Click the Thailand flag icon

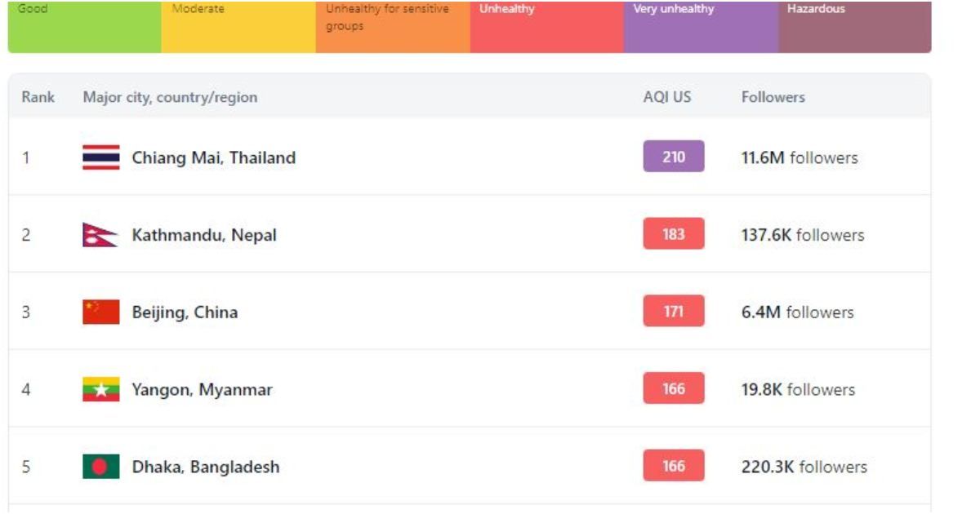coord(100,157)
